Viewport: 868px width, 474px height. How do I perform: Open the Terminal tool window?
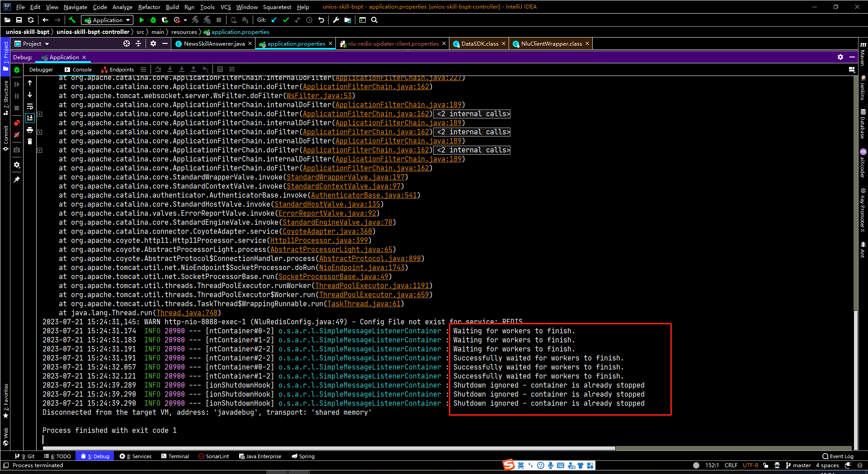click(x=175, y=456)
